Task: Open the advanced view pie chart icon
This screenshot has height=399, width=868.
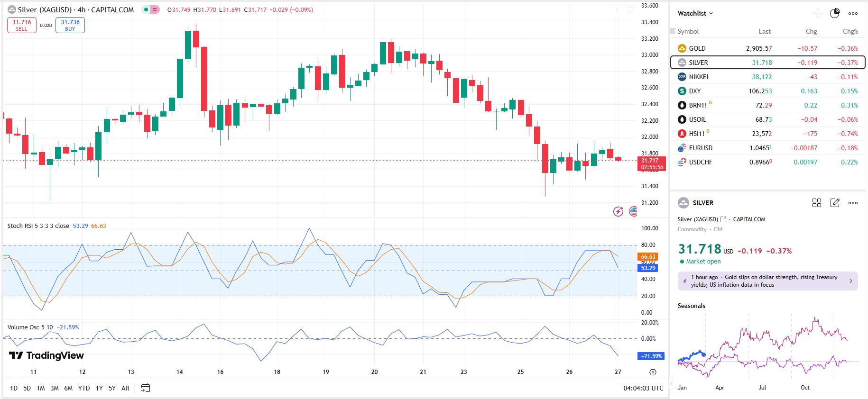Action: click(x=835, y=13)
